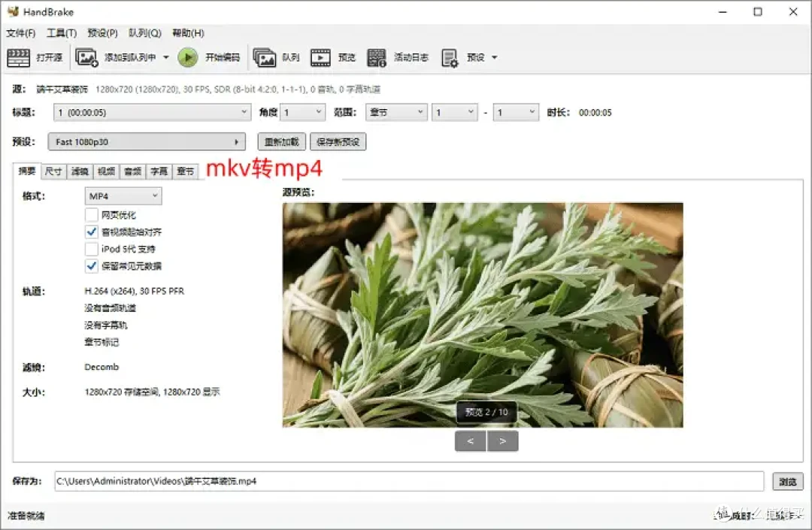
Task: Switch to the 音频 tab
Action: (132, 171)
